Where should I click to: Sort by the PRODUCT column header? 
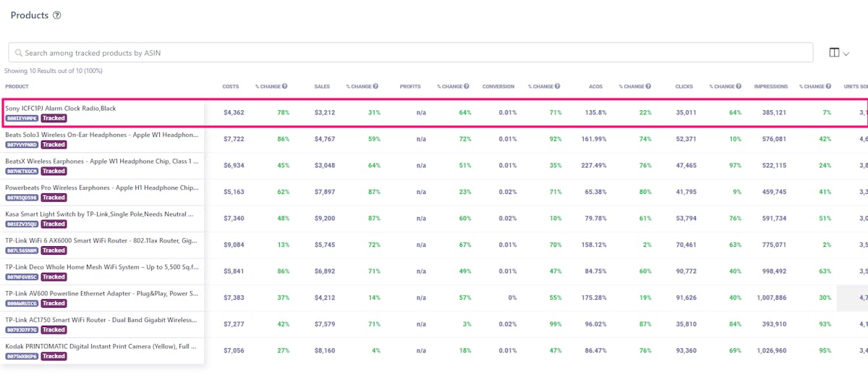coord(17,87)
